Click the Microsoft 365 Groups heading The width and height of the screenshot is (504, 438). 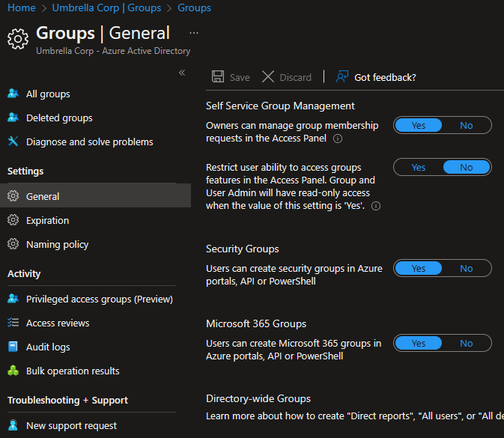(256, 323)
